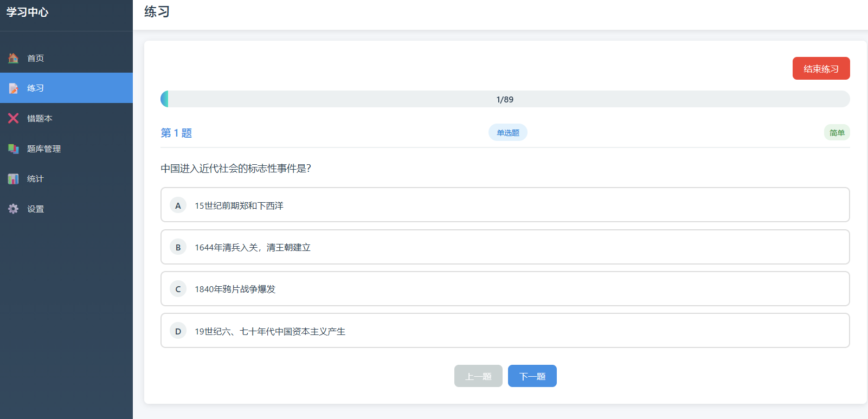Click the house icon next to 首页
Image resolution: width=868 pixels, height=419 pixels.
[x=14, y=58]
